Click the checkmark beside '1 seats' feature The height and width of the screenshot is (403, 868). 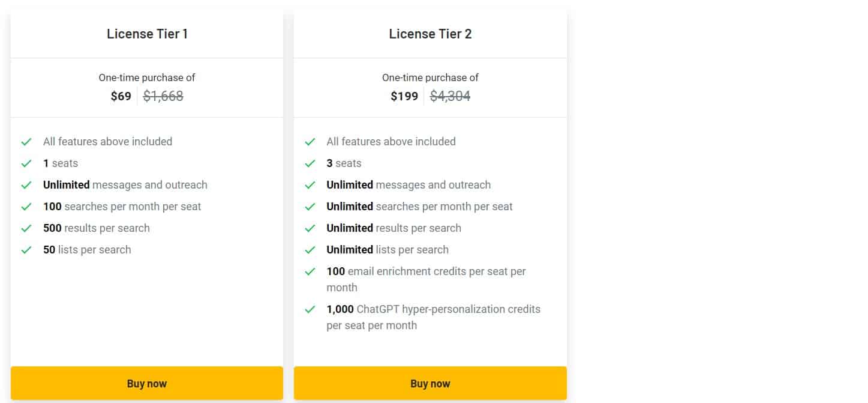tap(26, 163)
